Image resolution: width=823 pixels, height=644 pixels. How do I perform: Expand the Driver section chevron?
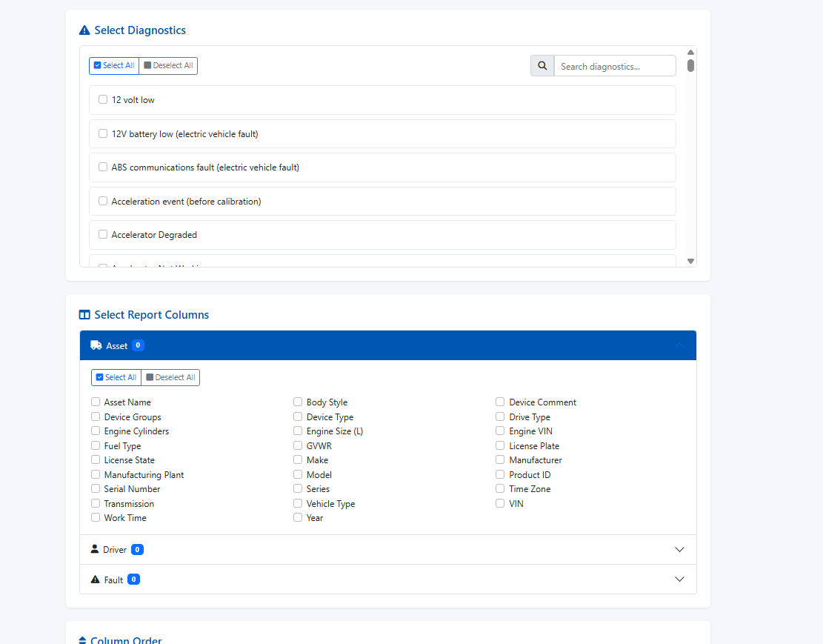(x=679, y=549)
